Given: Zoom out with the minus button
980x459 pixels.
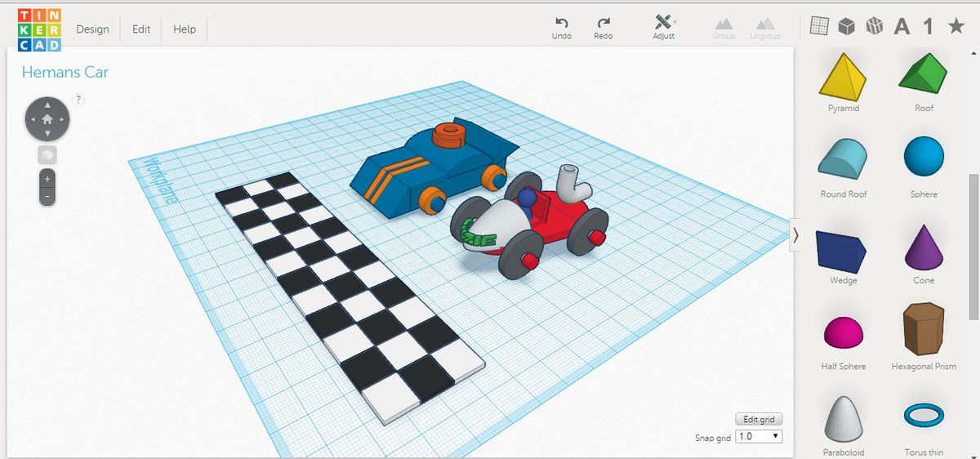Looking at the screenshot, I should coord(47,197).
